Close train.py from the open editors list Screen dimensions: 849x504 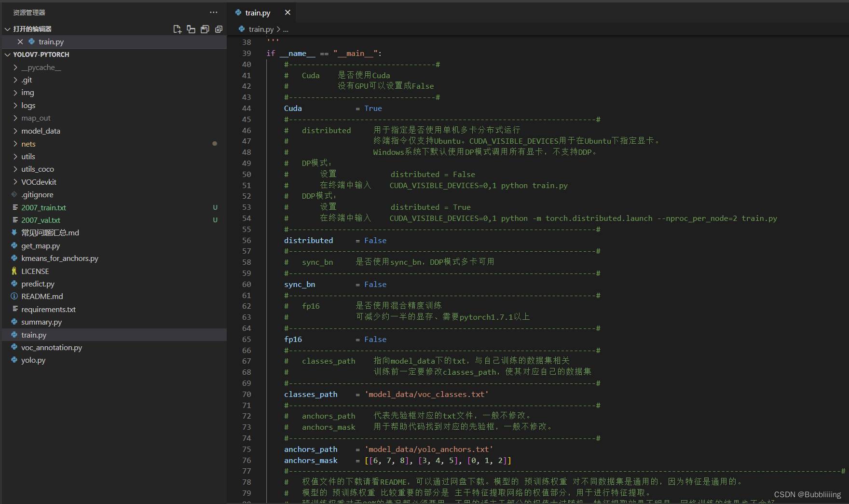[x=20, y=42]
